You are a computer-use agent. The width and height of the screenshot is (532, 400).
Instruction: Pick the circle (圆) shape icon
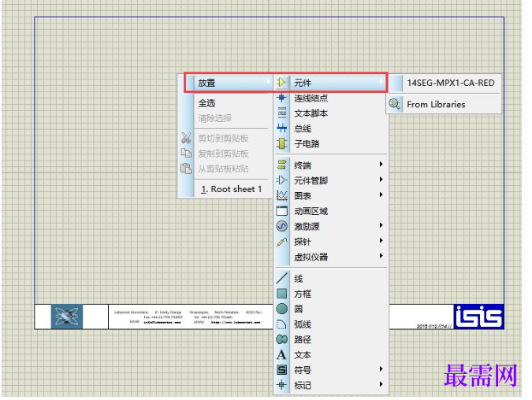(x=281, y=309)
